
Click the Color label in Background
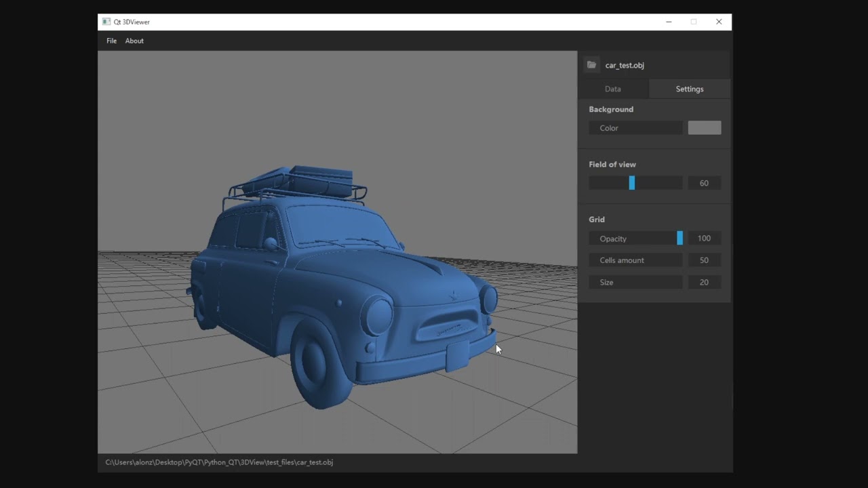pyautogui.click(x=609, y=128)
